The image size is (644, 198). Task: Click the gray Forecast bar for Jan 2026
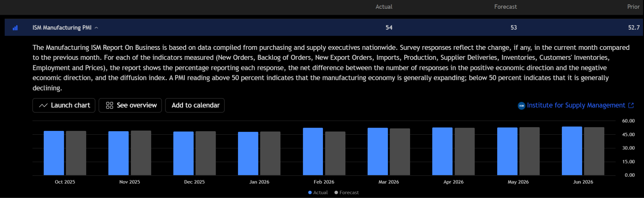click(x=270, y=153)
